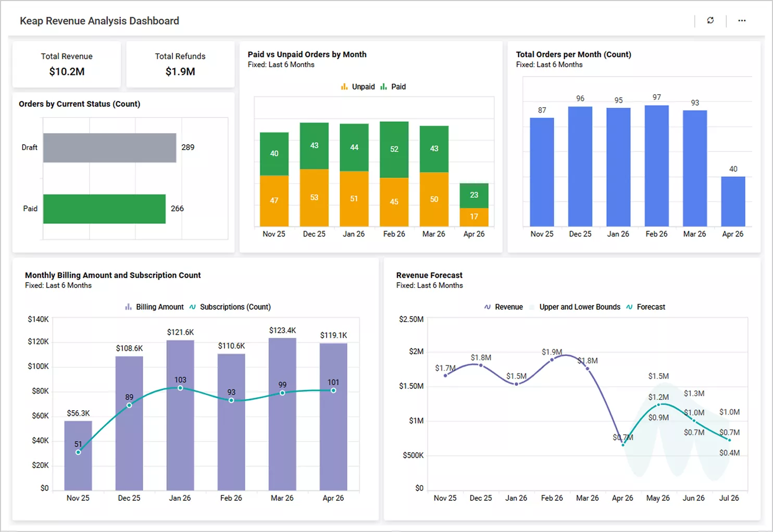The image size is (773, 532).
Task: Click the Mar 26 Unpaid segment 50
Action: 434,199
